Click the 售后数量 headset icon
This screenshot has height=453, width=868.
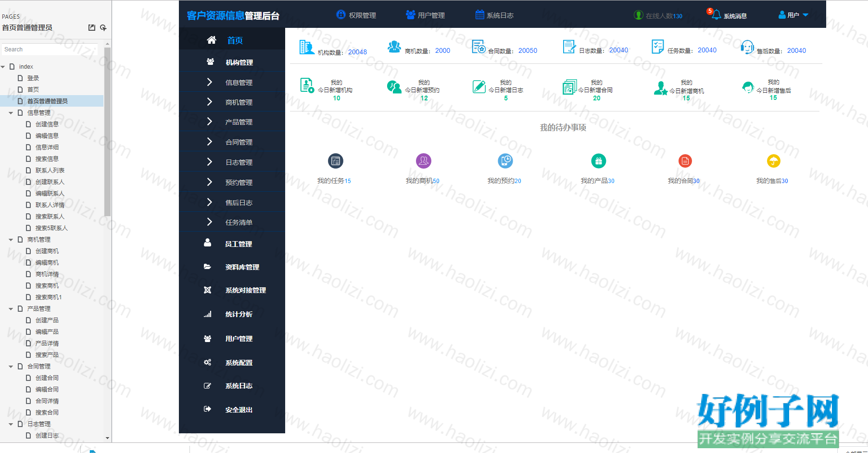[747, 47]
